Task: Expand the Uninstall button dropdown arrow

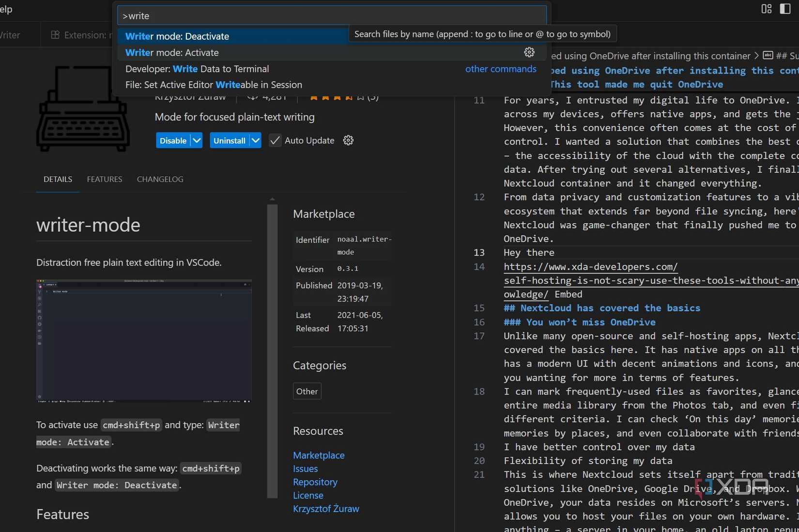Action: tap(255, 140)
